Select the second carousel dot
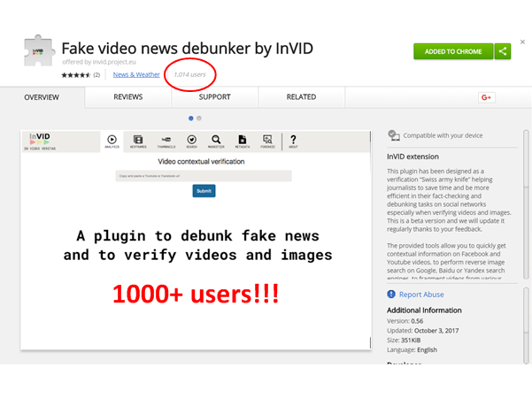532x398 pixels. 199,119
